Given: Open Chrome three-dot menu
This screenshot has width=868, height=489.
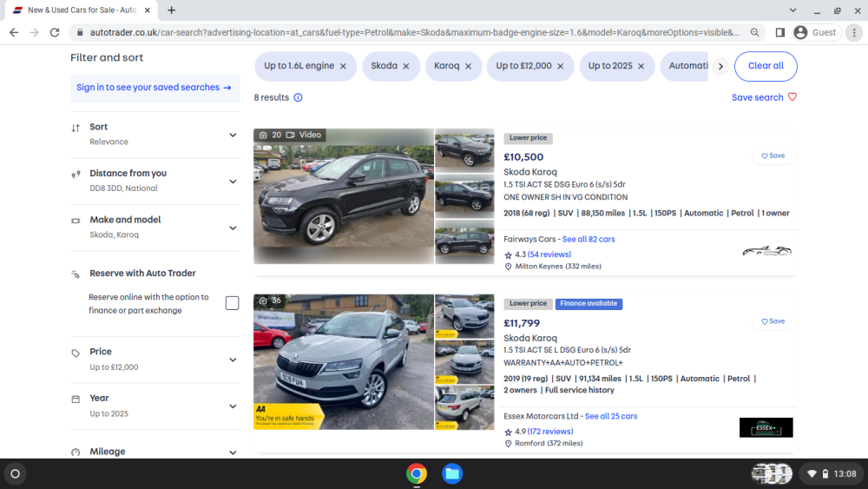Looking at the screenshot, I should 854,33.
